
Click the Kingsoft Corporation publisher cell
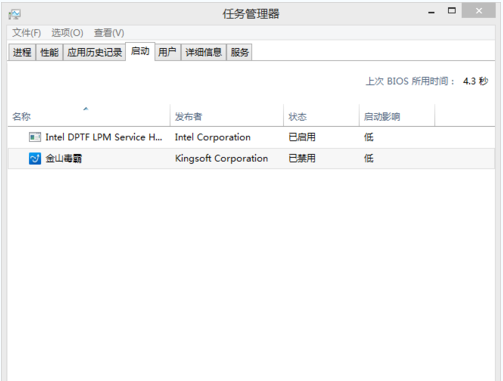pyautogui.click(x=221, y=158)
